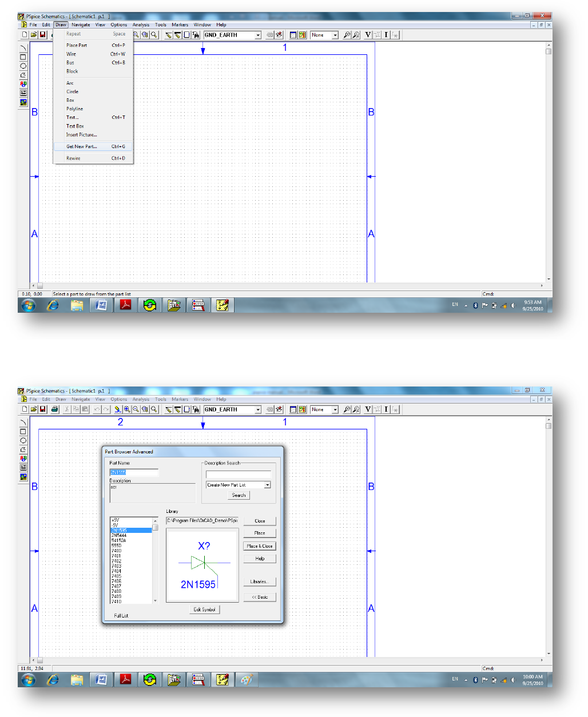The height and width of the screenshot is (717, 588).
Task: Open Libraries... in Part Browser dialog
Action: click(x=260, y=581)
